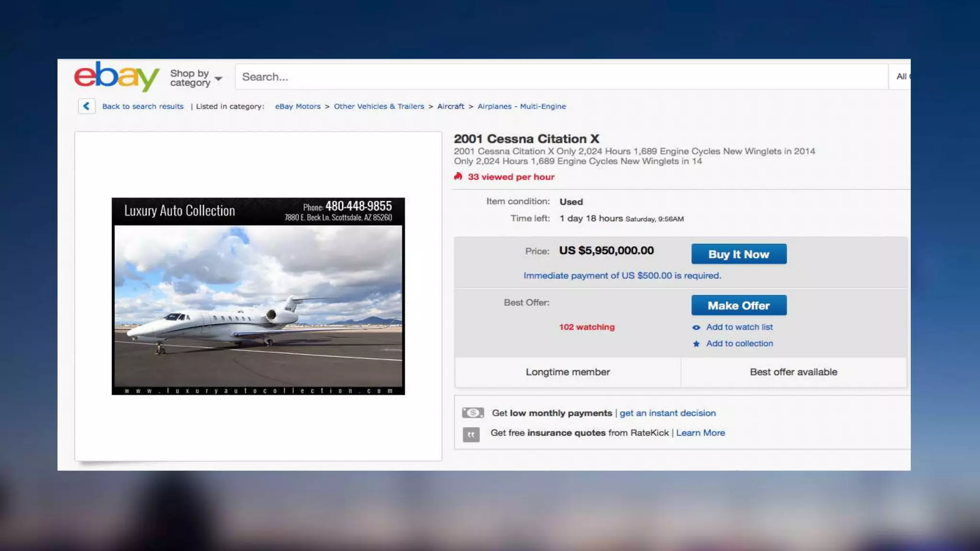
Task: Click the RateKick insurance quotes icon
Action: click(x=471, y=434)
